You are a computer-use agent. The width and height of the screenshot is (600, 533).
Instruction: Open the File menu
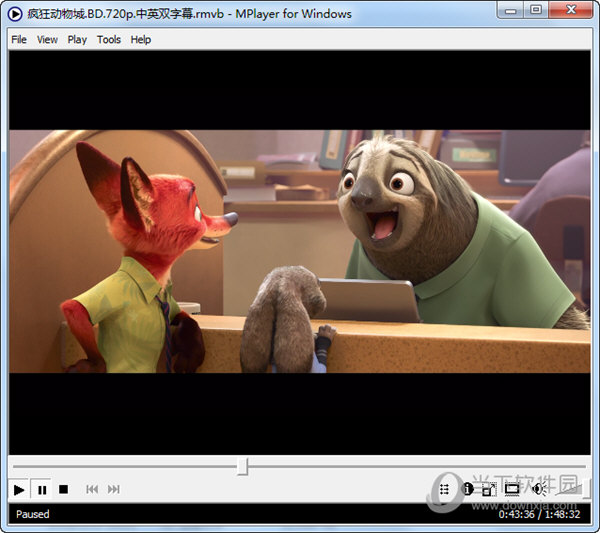(19, 40)
